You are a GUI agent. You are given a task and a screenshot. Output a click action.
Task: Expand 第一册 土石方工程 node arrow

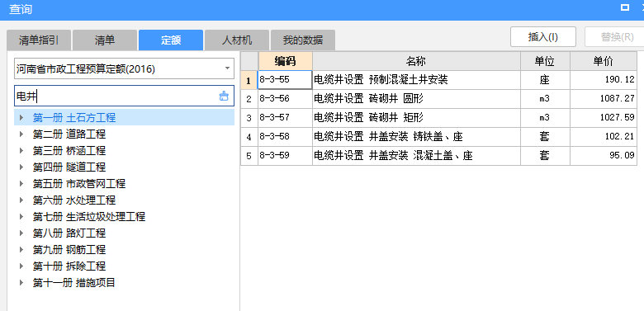pyautogui.click(x=21, y=118)
